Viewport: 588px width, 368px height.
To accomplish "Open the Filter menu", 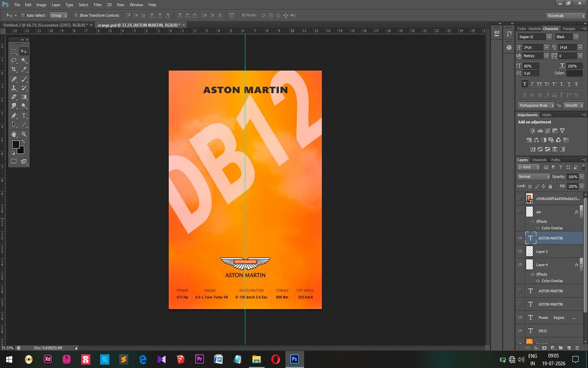I will click(x=97, y=5).
